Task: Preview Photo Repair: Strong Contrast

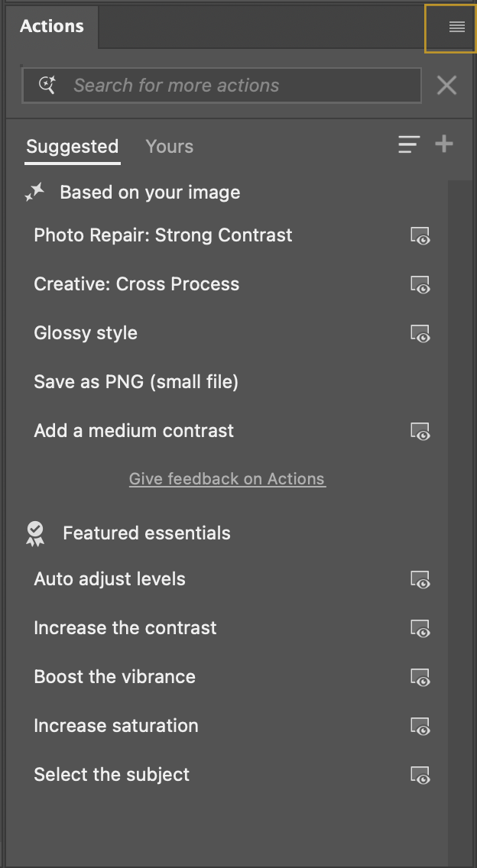Action: [420, 236]
